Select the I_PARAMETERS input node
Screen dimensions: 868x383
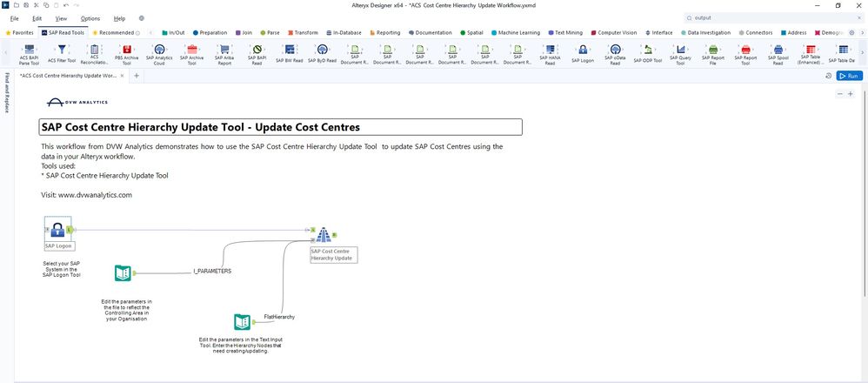pyautogui.click(x=123, y=272)
